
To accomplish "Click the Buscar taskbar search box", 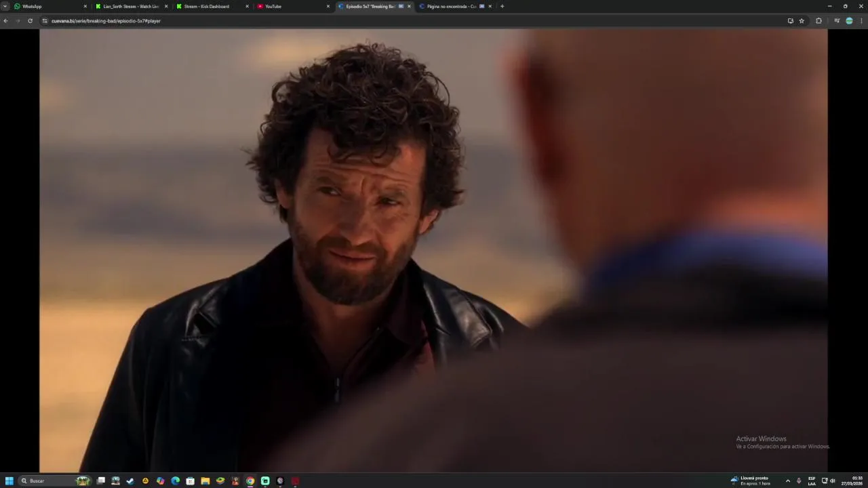I will (55, 481).
